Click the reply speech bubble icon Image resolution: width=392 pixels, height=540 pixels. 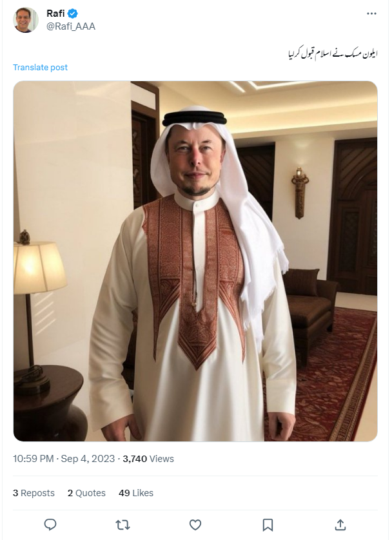tap(51, 525)
